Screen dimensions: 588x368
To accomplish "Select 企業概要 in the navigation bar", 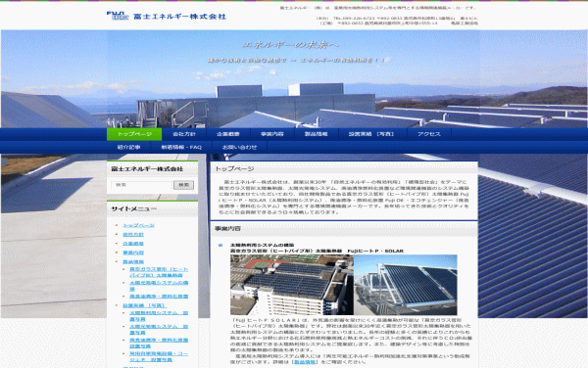I will tap(228, 134).
